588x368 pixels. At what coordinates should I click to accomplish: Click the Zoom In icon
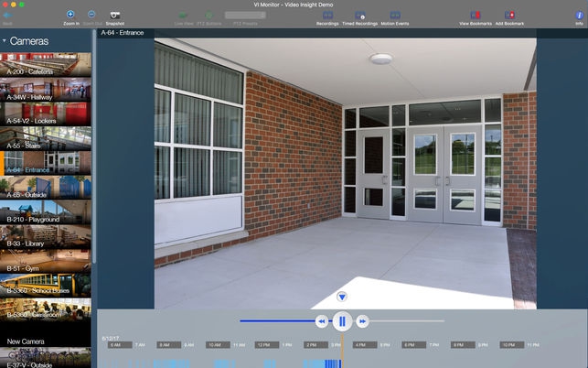(70, 15)
